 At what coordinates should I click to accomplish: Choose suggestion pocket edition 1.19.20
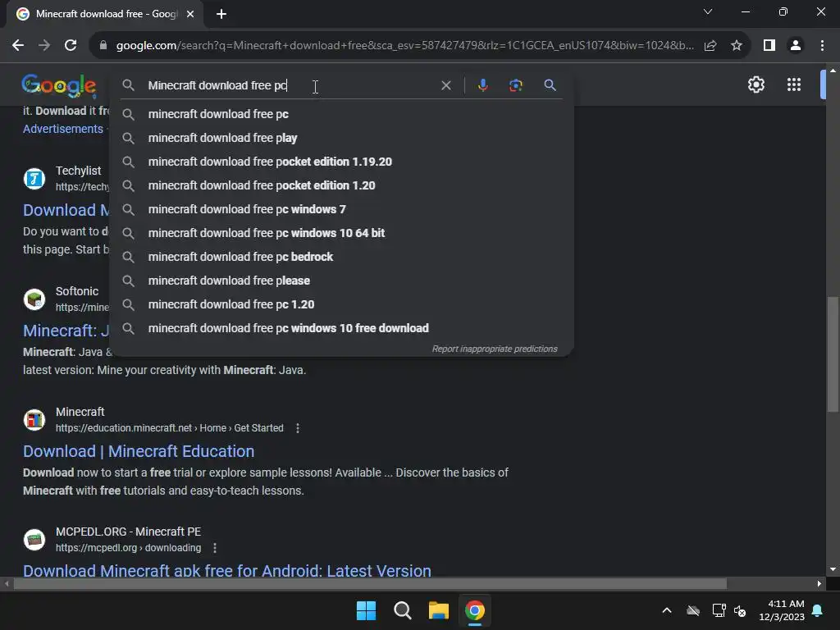pyautogui.click(x=342, y=162)
